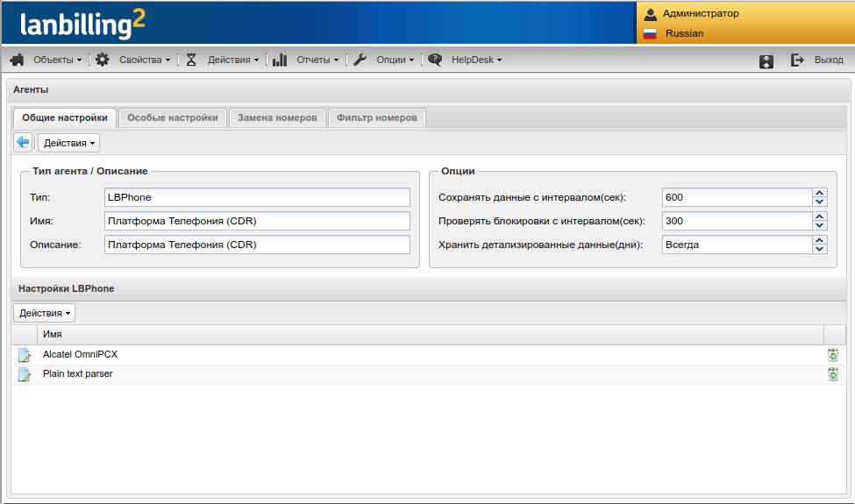Select the Alcatel OmniPCX row text
This screenshot has width=855, height=504.
[80, 354]
